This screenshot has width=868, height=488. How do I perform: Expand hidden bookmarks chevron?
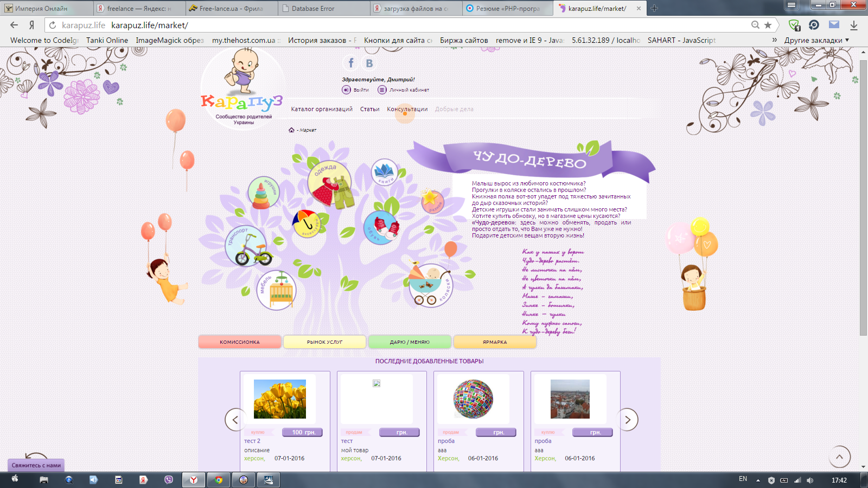tap(775, 40)
